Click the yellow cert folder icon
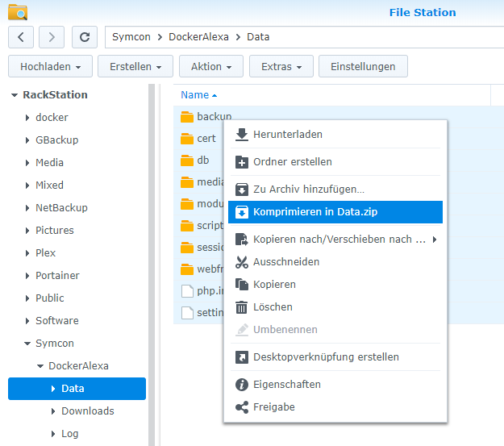This screenshot has width=504, height=446. coord(187,139)
